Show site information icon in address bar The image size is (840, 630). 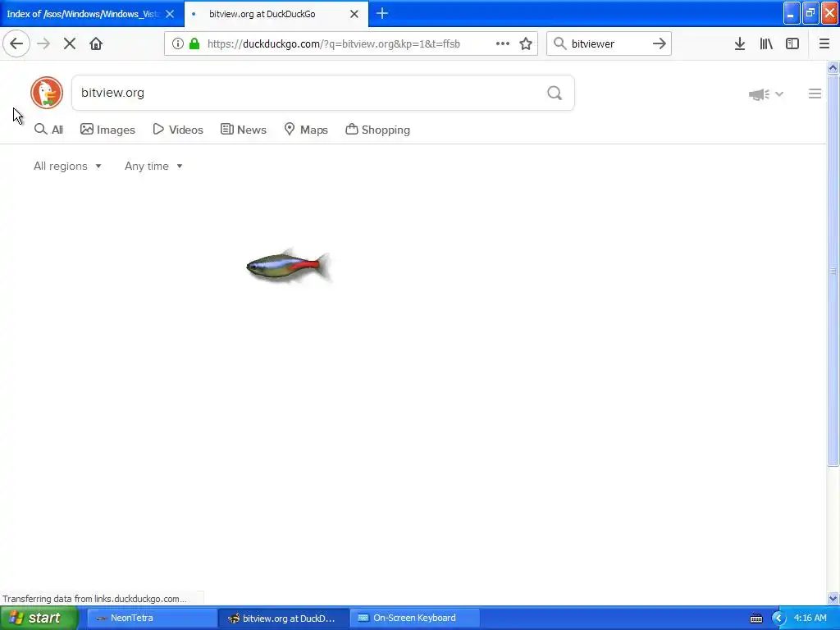(x=178, y=44)
